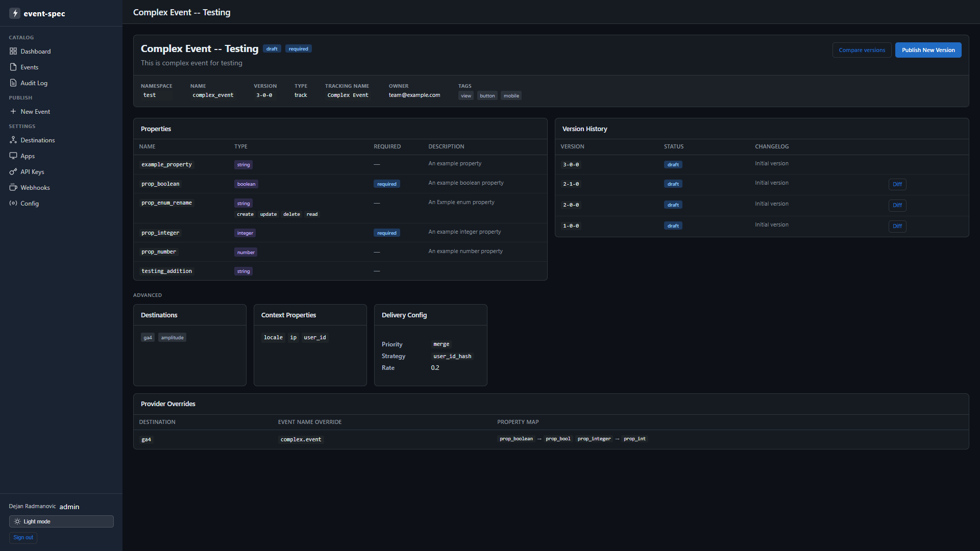Viewport: 980px width, 551px height.
Task: Click the Config icon in sidebar
Action: coord(13,203)
